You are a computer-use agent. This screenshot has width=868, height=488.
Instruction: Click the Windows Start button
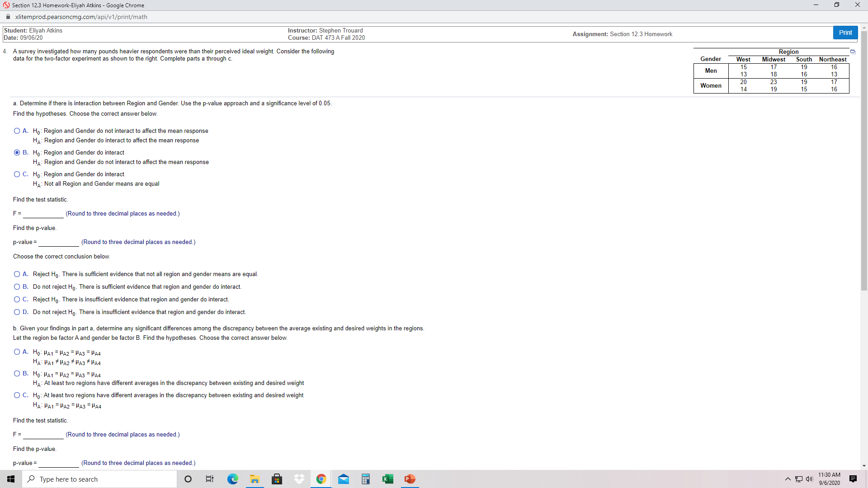(11, 479)
